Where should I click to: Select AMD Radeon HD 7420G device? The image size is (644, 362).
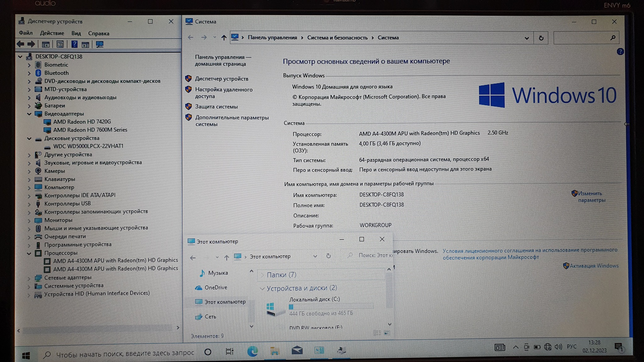click(x=82, y=122)
